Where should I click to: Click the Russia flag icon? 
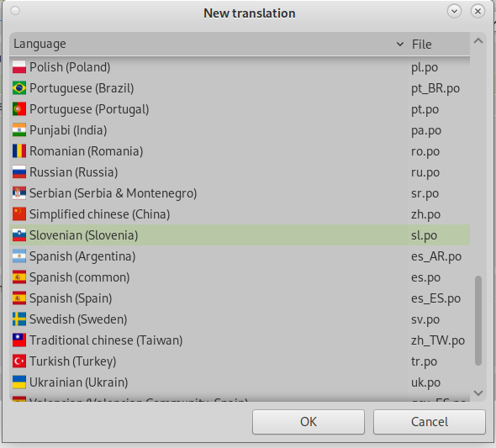[19, 172]
